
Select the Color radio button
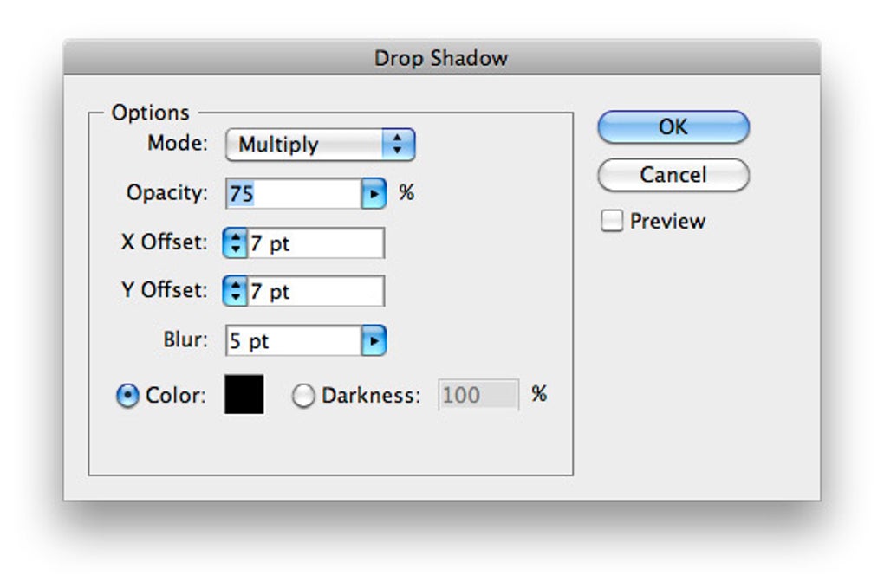tap(127, 397)
